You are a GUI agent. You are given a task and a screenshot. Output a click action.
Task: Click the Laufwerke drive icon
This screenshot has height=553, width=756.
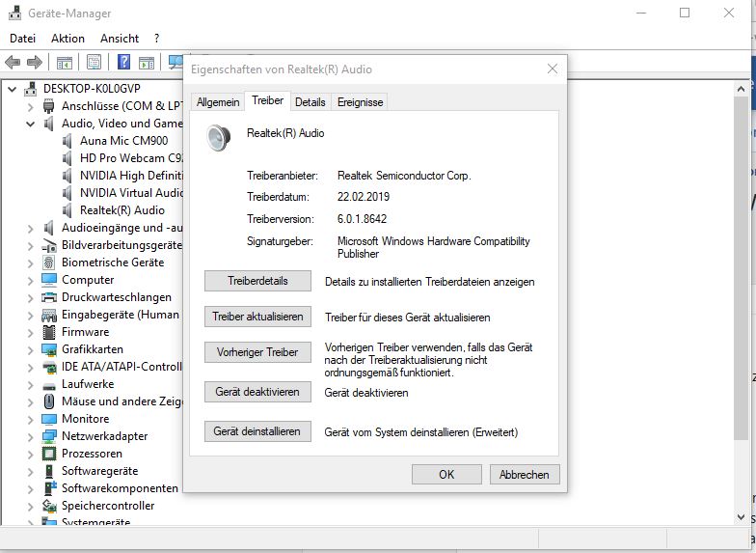(48, 386)
